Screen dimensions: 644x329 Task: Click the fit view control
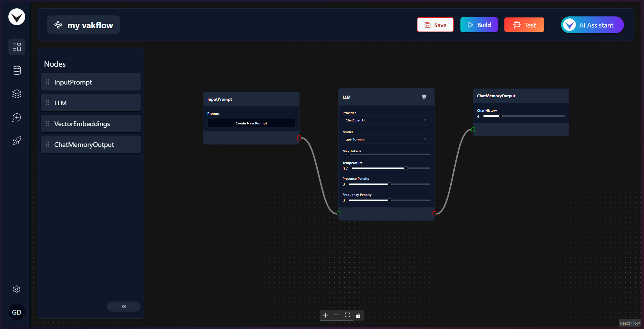click(x=347, y=315)
